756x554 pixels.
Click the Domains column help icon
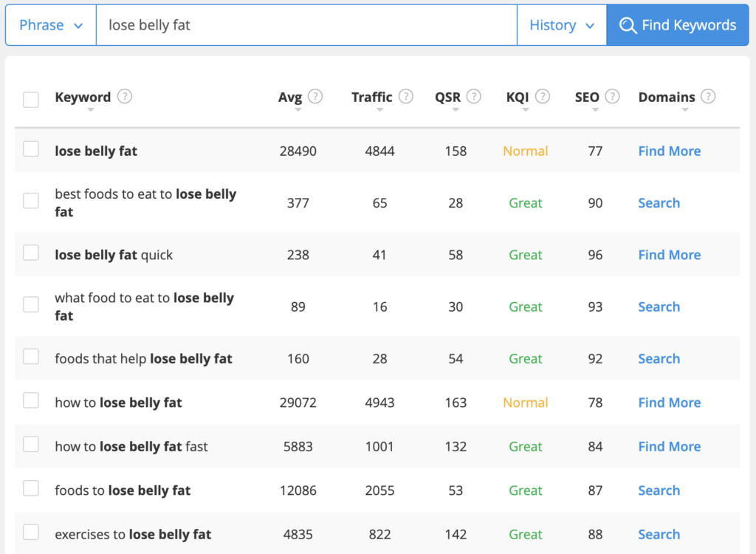point(708,96)
